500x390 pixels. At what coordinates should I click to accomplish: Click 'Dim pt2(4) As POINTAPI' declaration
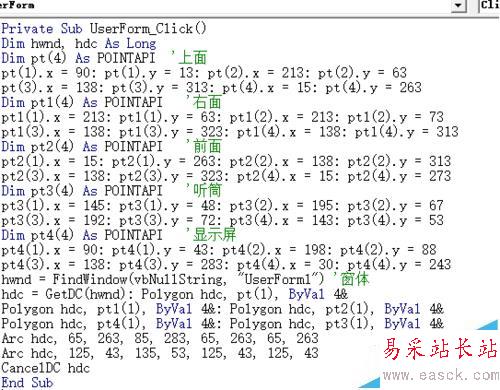(x=82, y=147)
